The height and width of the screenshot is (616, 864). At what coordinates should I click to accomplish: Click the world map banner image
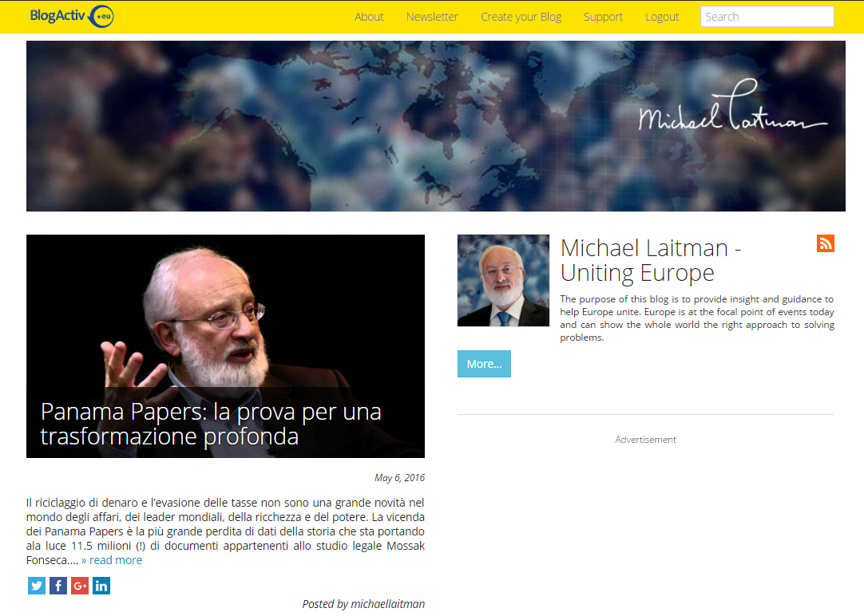436,126
